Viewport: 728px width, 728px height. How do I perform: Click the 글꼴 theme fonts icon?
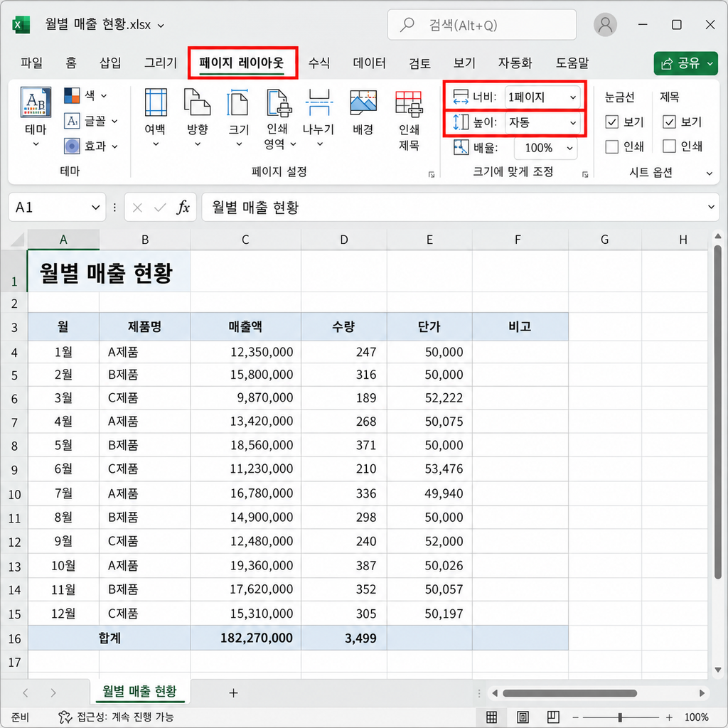pyautogui.click(x=72, y=121)
